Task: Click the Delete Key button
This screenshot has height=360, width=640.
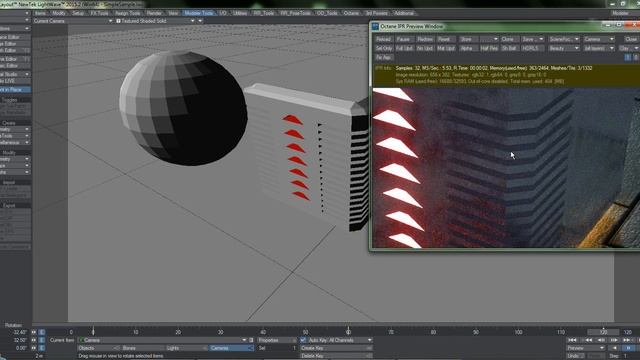Action: pyautogui.click(x=336, y=356)
